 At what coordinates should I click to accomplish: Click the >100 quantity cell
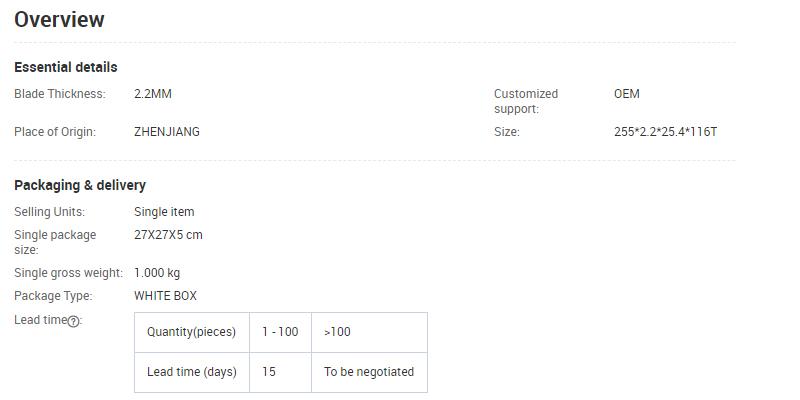coord(337,332)
